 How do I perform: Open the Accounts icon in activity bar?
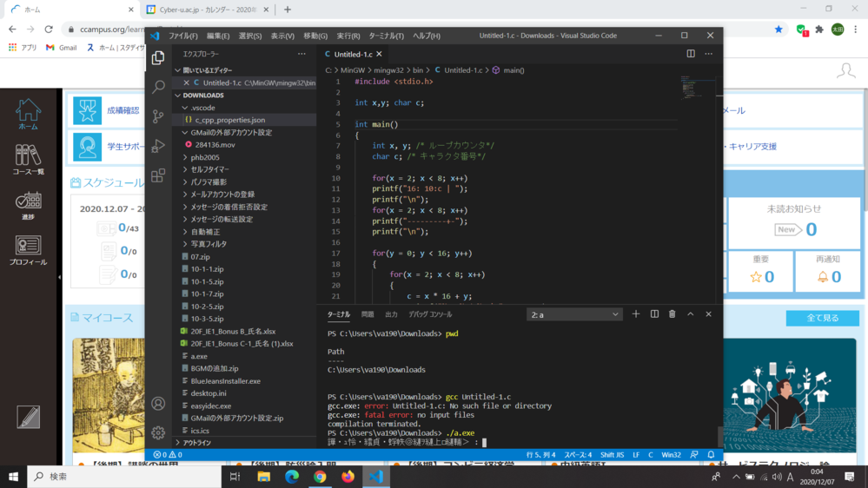point(158,404)
